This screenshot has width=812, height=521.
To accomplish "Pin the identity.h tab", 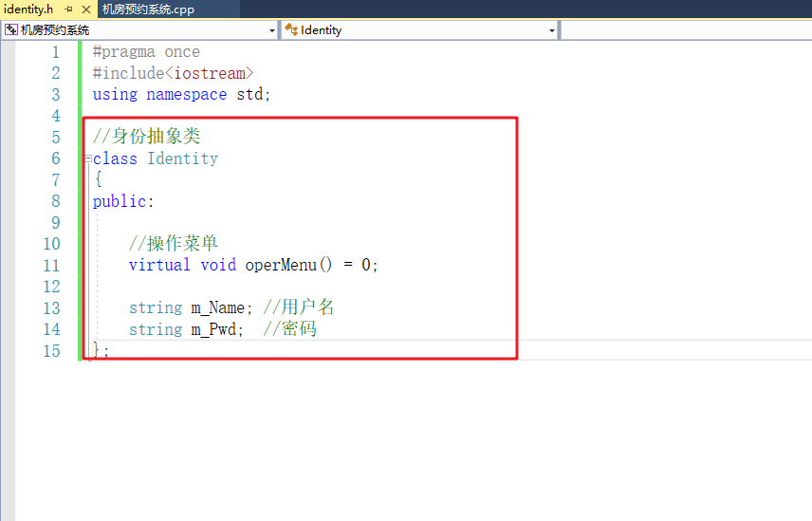I will click(68, 9).
